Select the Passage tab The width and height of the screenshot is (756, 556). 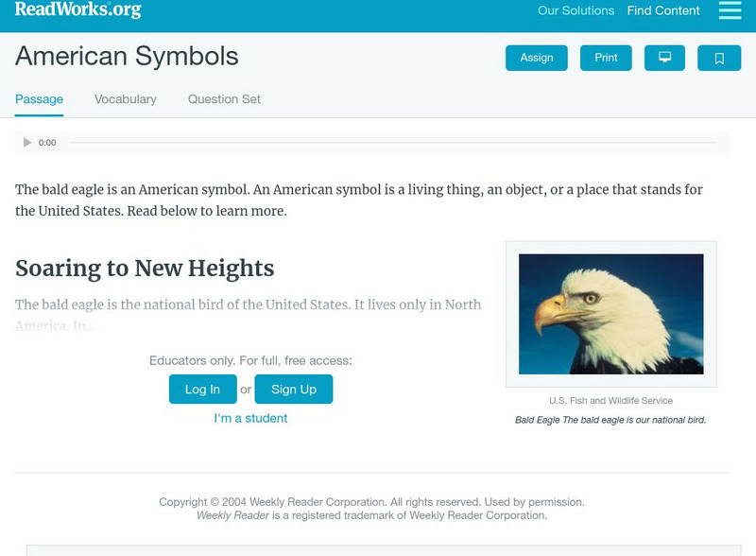[39, 99]
